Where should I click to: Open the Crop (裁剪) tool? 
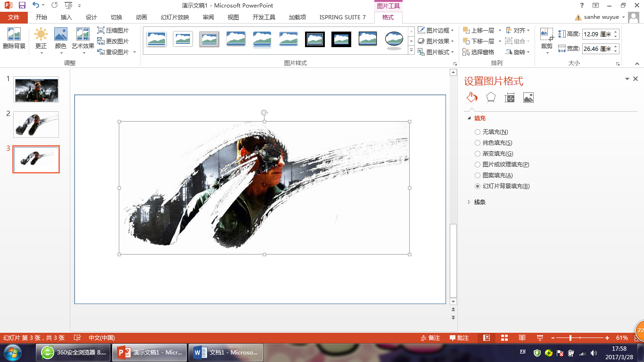point(546,40)
